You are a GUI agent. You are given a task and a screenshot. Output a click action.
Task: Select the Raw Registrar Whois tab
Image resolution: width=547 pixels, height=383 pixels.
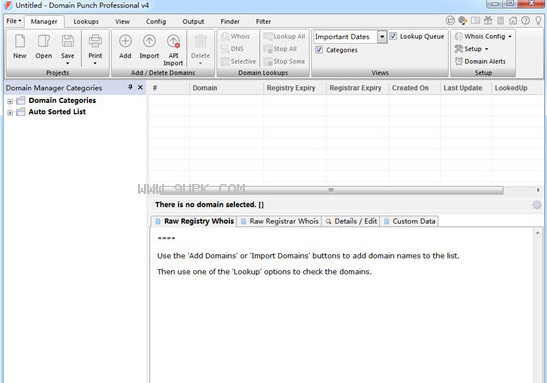[x=279, y=221]
